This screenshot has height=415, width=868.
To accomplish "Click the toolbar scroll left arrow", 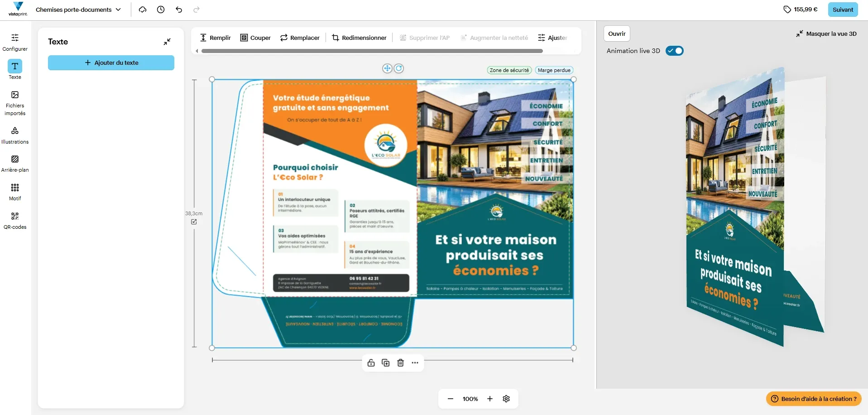I will (197, 51).
